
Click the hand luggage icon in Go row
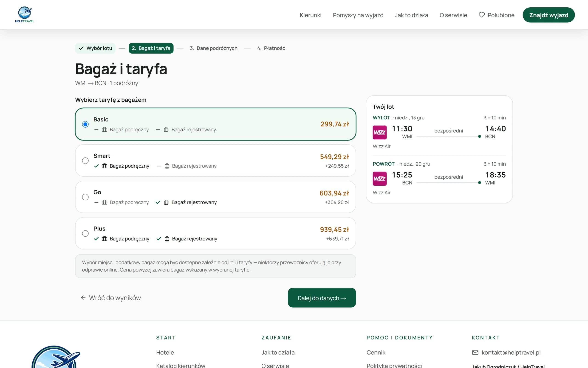105,202
